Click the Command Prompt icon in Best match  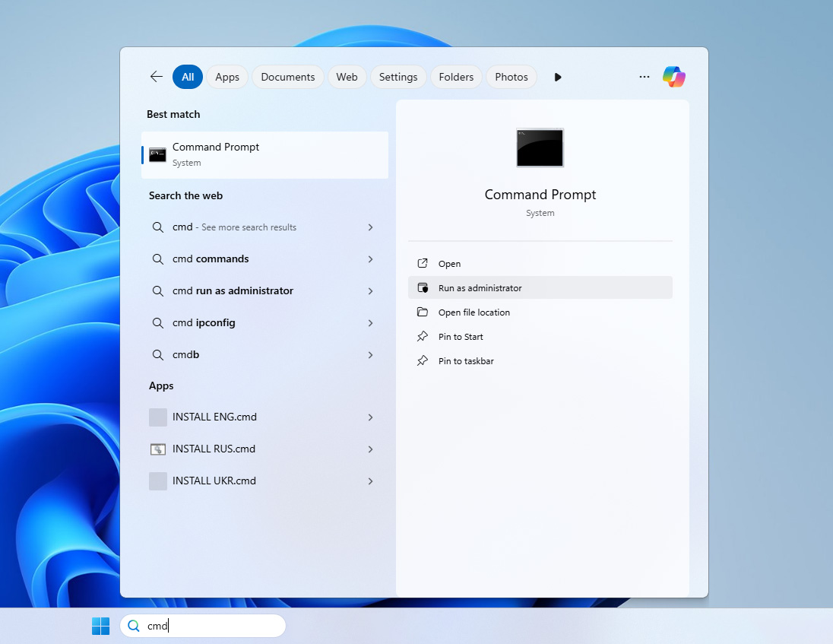[157, 154]
